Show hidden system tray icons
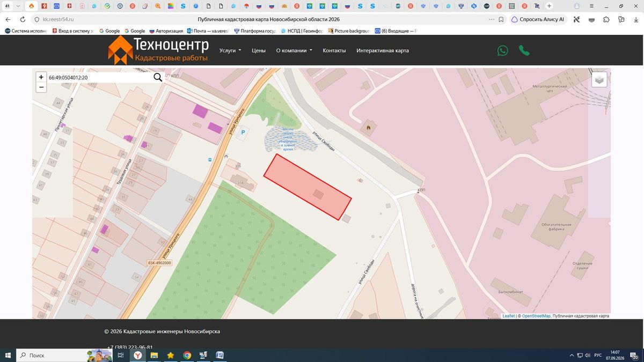This screenshot has height=362, width=644. pos(572,355)
